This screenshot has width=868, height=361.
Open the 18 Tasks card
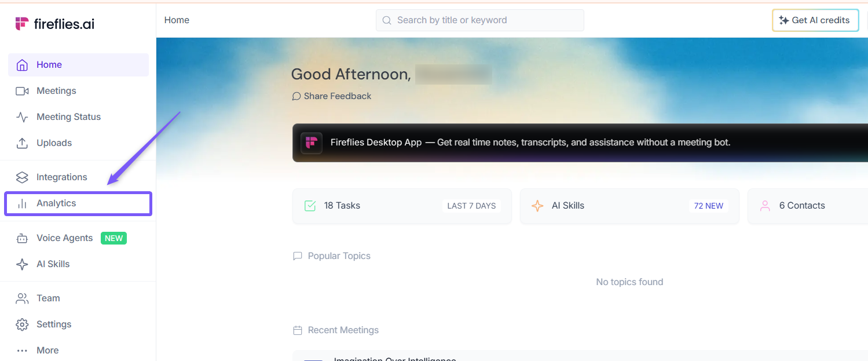coord(401,206)
